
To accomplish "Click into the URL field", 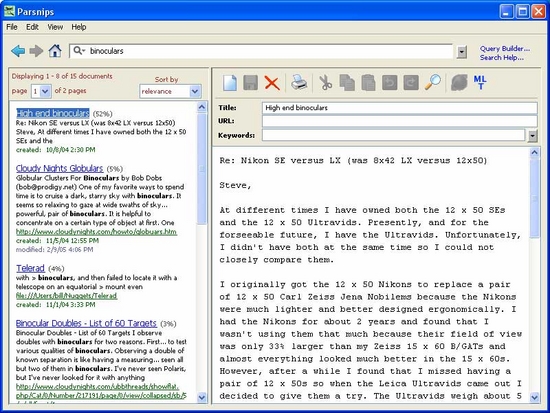I will 399,121.
